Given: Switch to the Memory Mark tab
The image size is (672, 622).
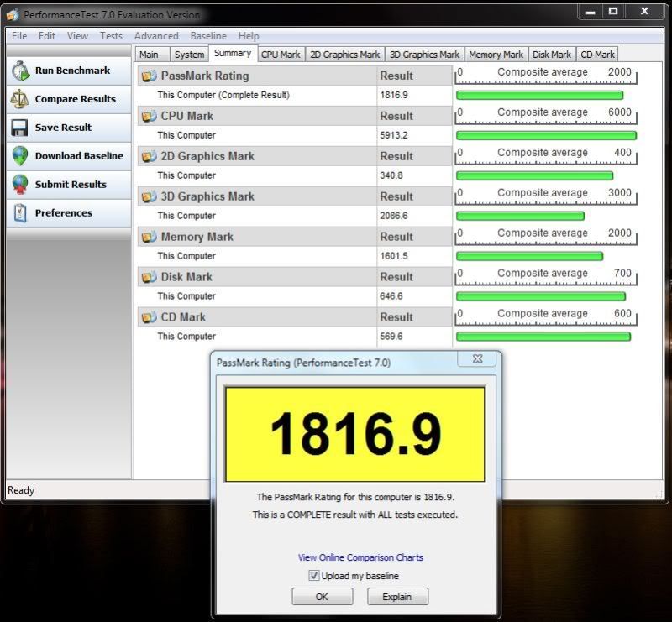Looking at the screenshot, I should [496, 55].
